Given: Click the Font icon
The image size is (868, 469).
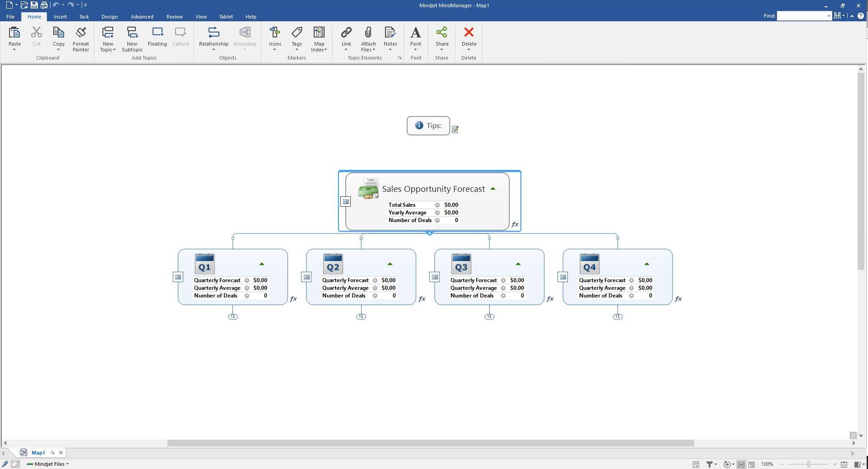Looking at the screenshot, I should 416,33.
